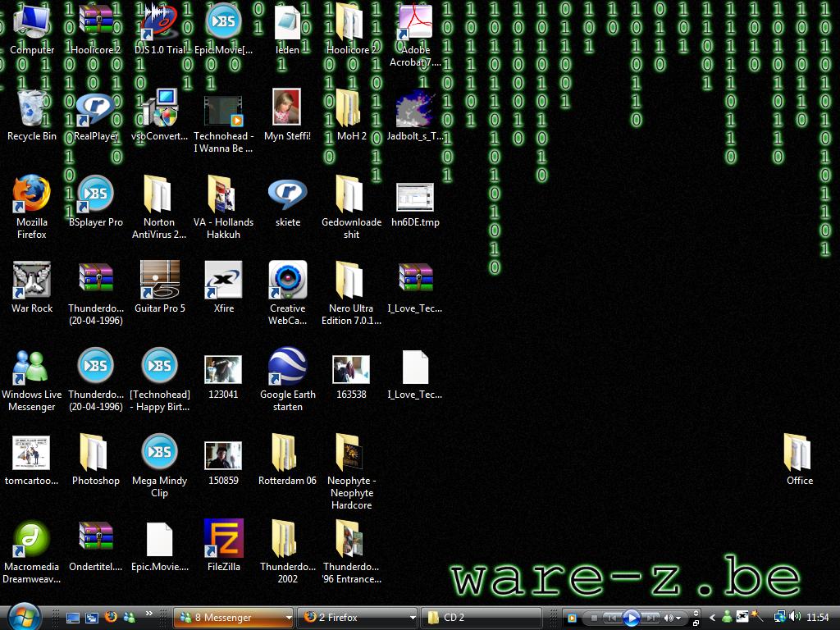Viewport: 840px width, 630px height.
Task: Launch Mozilla Firefox from the desktop
Action: point(32,206)
